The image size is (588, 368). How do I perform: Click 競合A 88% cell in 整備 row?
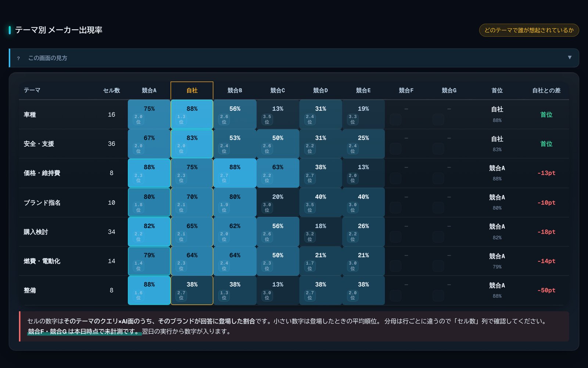point(149,290)
